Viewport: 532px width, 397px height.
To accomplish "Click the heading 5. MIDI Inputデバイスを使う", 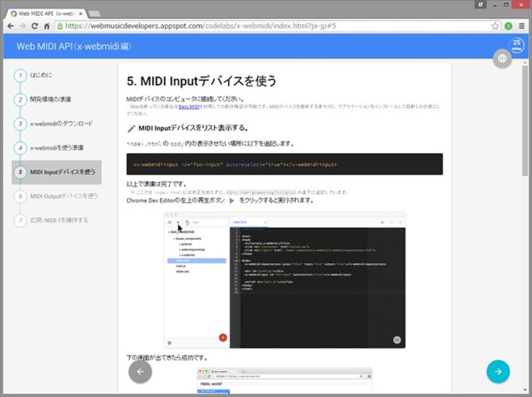I will 201,81.
